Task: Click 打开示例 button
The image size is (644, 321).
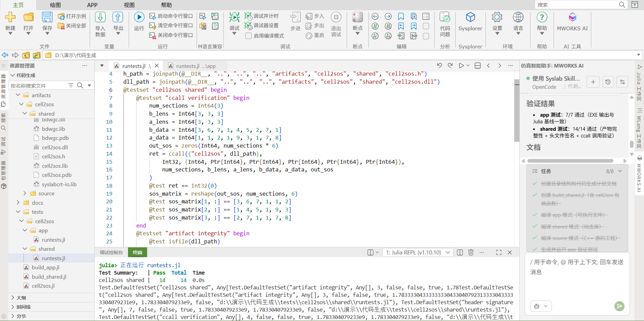Action: tap(72, 16)
